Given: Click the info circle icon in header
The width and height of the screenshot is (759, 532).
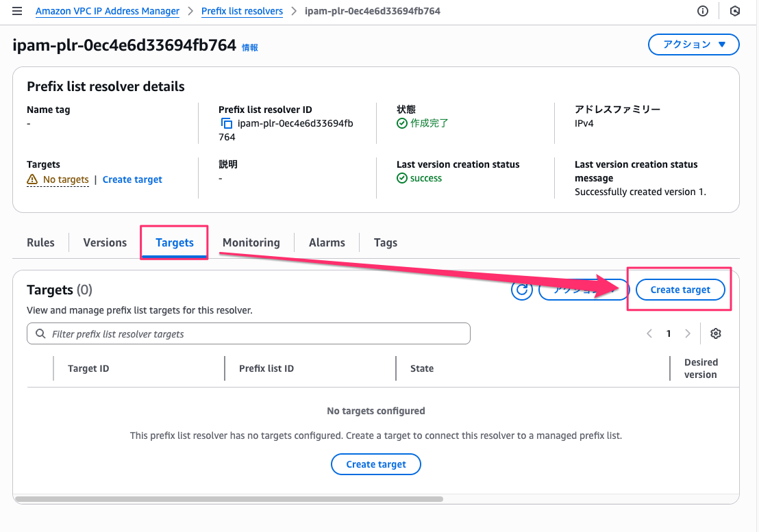Looking at the screenshot, I should (702, 11).
